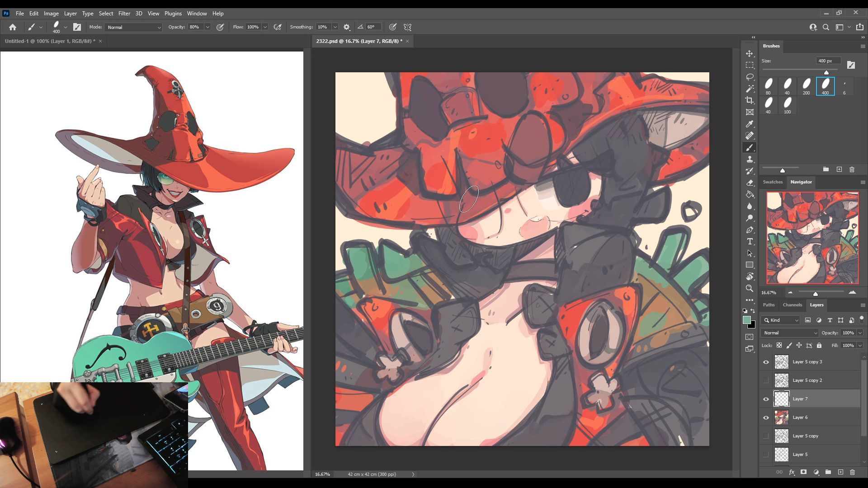
Task: Open layer filter Kind dropdown
Action: pos(781,320)
